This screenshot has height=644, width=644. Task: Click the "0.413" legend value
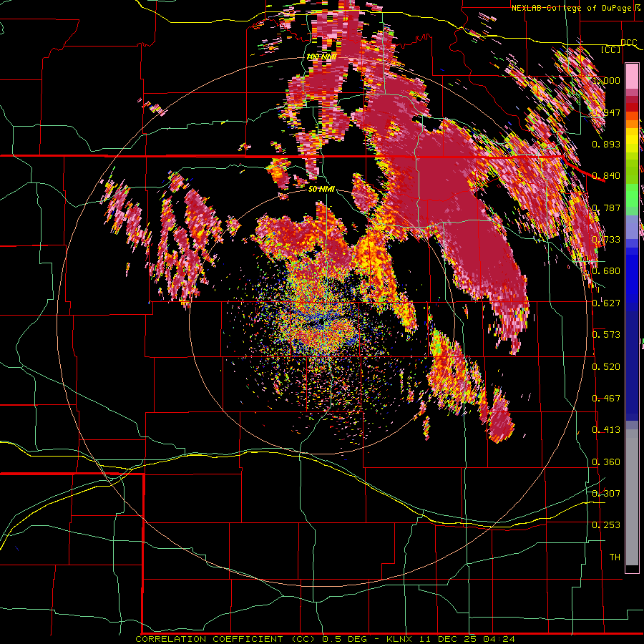point(607,430)
